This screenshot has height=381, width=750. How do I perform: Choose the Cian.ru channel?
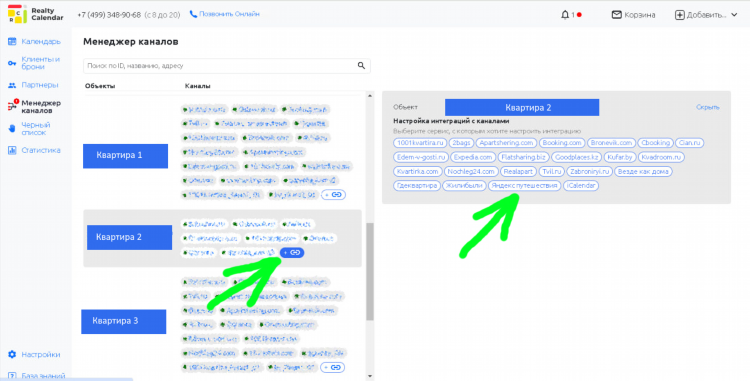coord(689,142)
